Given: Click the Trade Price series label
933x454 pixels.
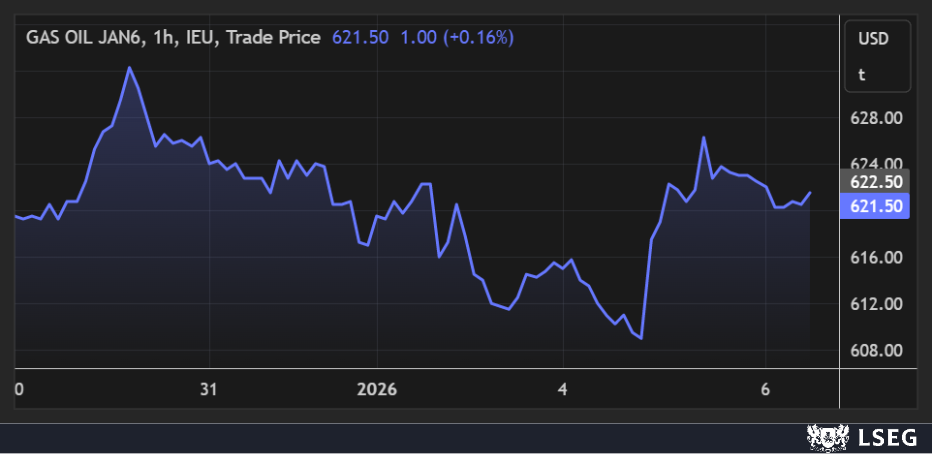Looking at the screenshot, I should click(x=273, y=38).
